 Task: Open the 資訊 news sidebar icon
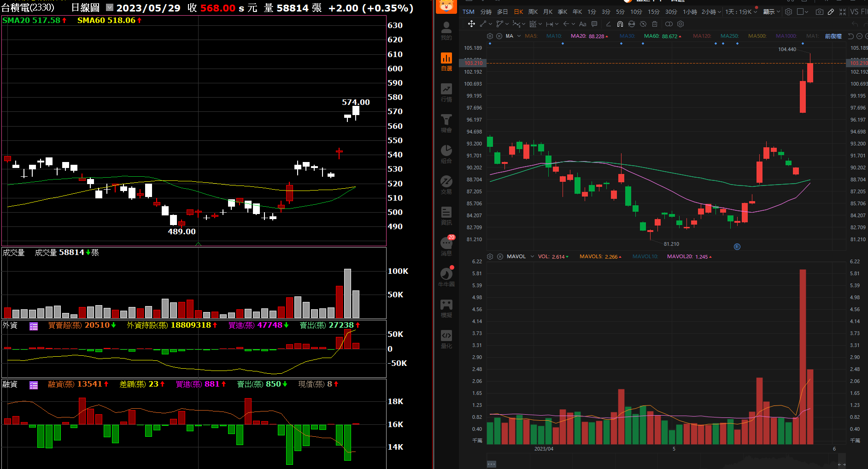[x=446, y=215]
